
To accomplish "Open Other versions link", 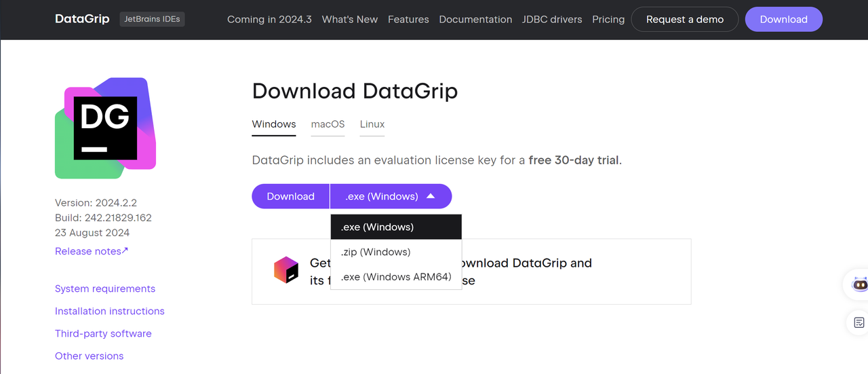I will pos(89,356).
